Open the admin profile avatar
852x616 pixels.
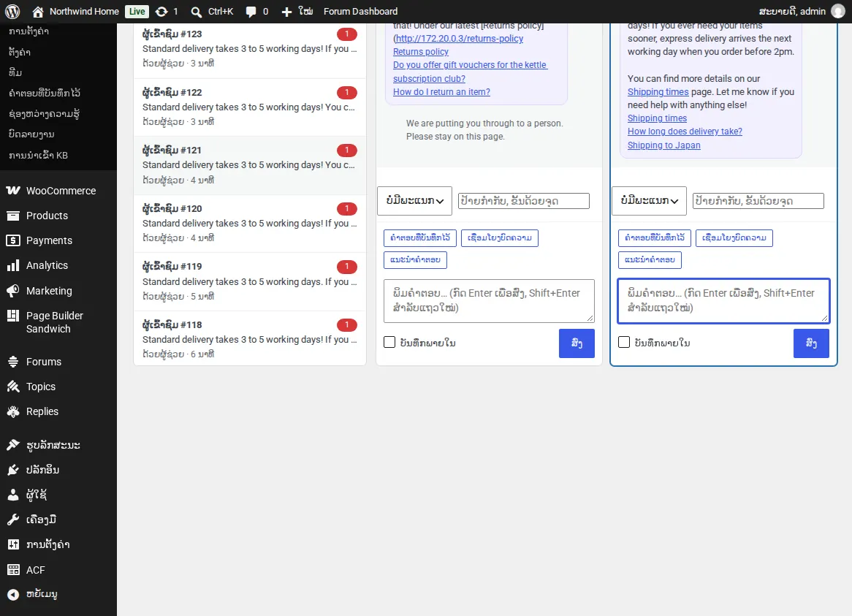coord(838,12)
